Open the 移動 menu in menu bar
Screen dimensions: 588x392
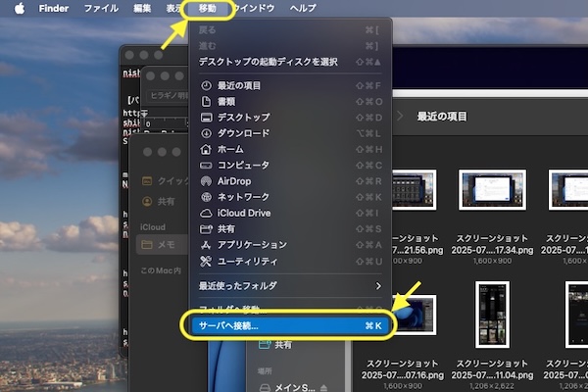208,8
